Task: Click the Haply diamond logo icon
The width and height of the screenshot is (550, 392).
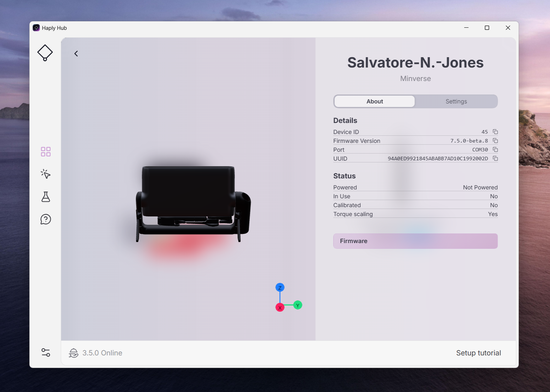Action: click(x=45, y=53)
